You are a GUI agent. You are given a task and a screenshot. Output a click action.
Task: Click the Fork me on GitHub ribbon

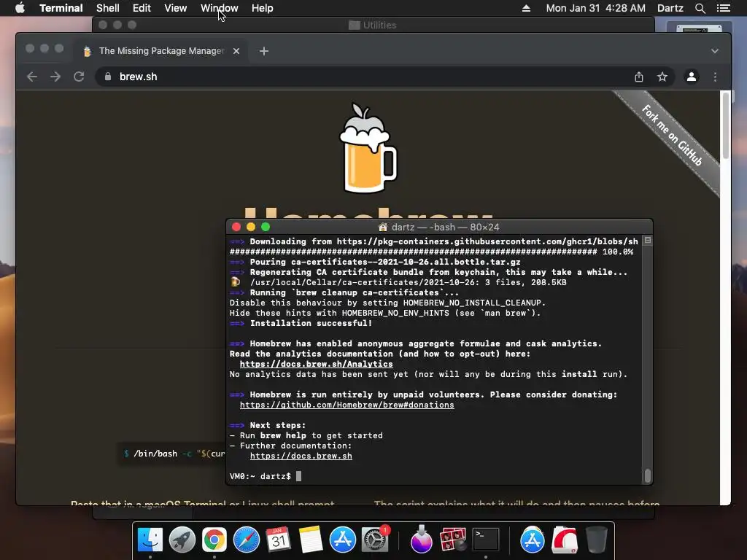pyautogui.click(x=672, y=135)
